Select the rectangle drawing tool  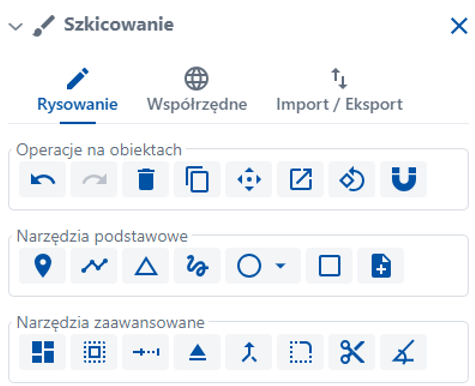[329, 266]
